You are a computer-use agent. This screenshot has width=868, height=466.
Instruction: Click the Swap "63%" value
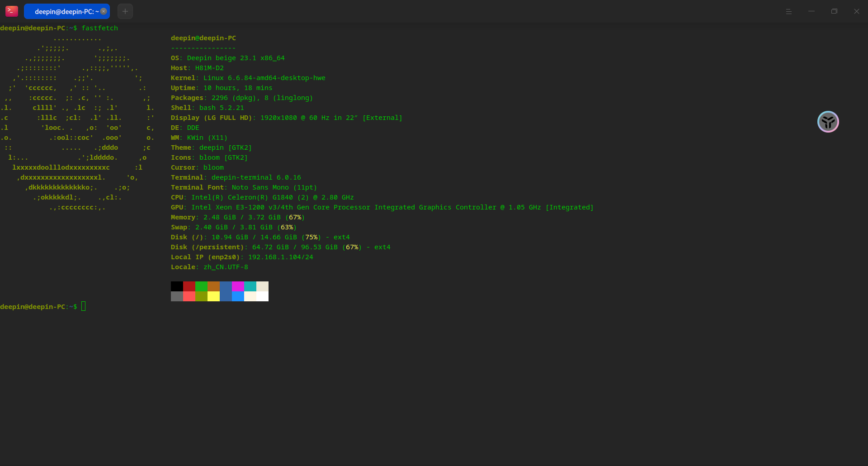pos(287,227)
